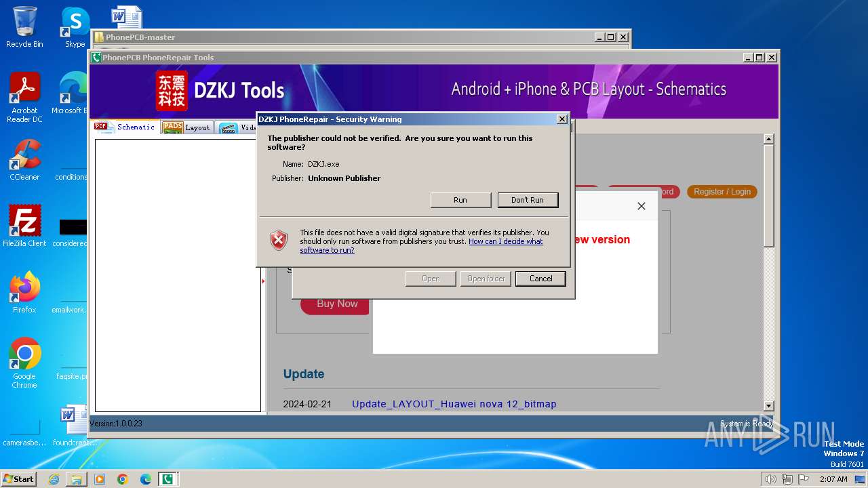Open FileZilla Client desktop shortcut

click(24, 226)
